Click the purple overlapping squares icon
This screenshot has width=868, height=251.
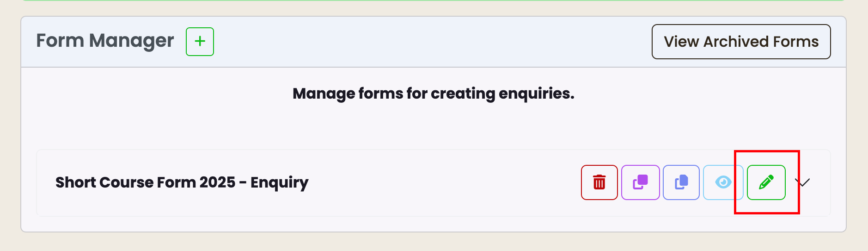(x=641, y=182)
